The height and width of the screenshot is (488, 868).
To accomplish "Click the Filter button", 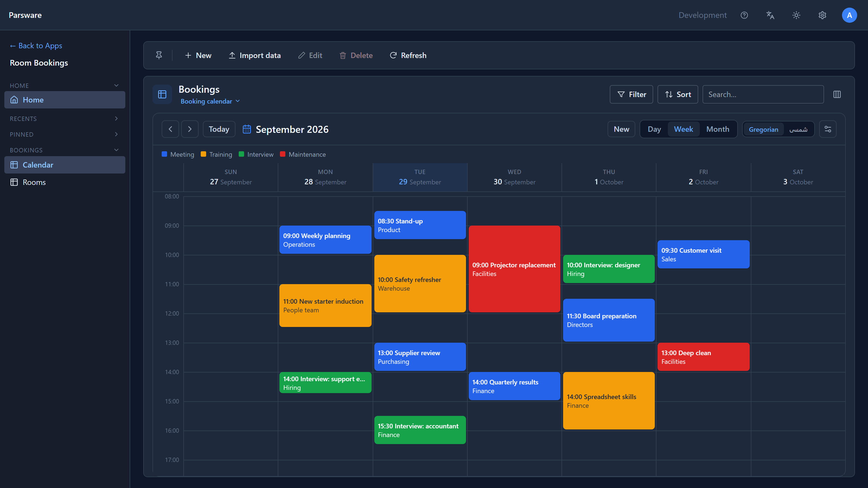I will (631, 94).
